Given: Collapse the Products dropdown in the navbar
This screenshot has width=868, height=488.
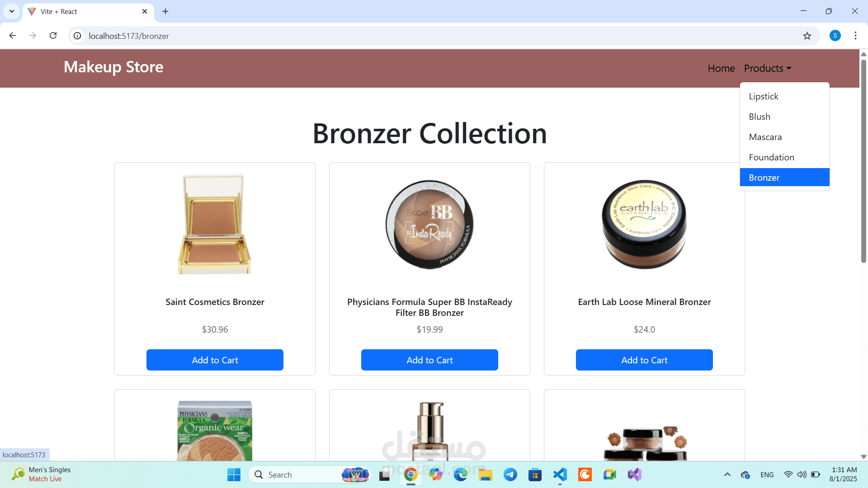Looking at the screenshot, I should pos(768,68).
